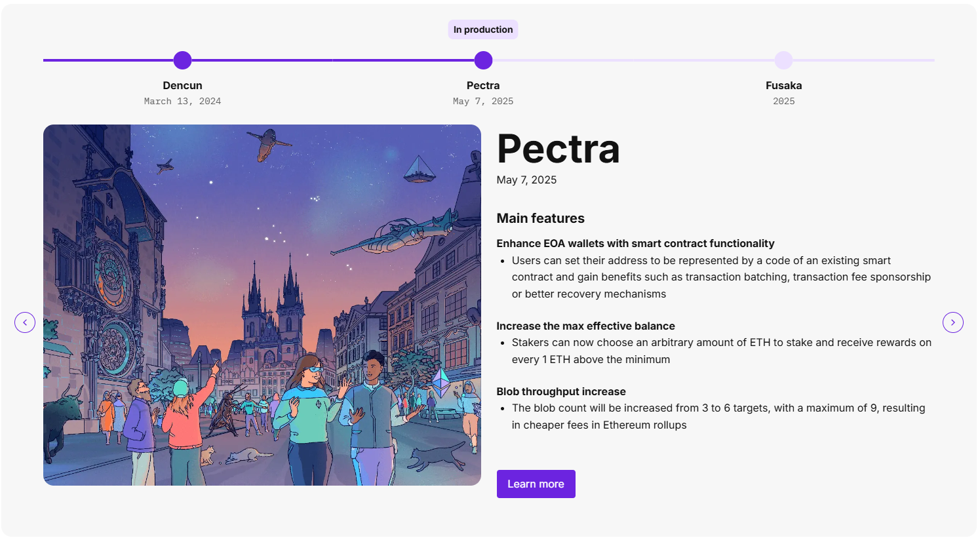Click the March 13, 2024 date

(182, 101)
